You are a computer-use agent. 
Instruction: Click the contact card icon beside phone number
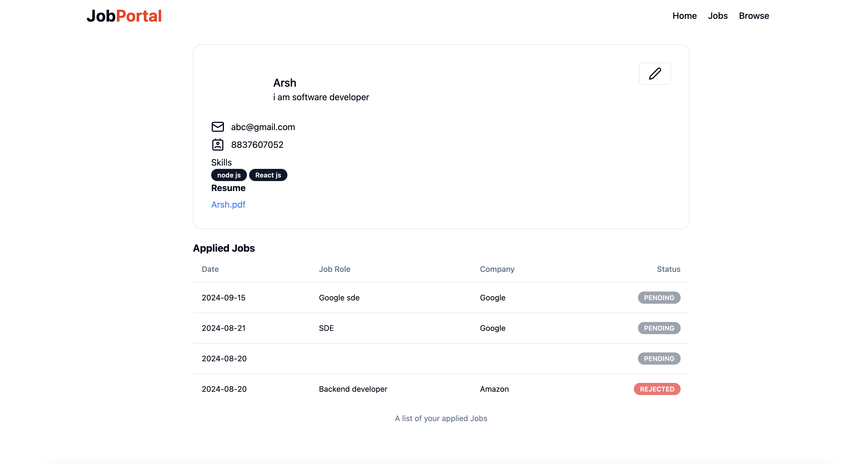218,145
